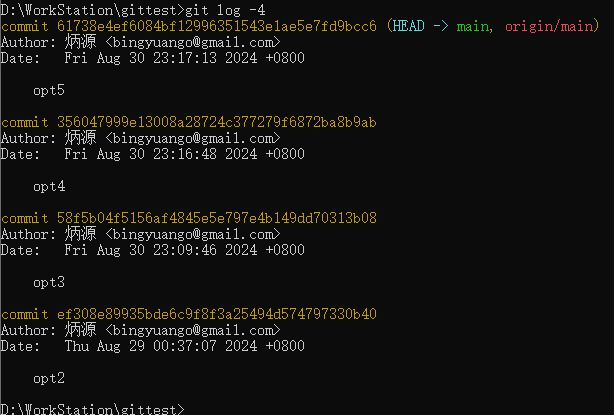Click the opt2 commit message

49,378
